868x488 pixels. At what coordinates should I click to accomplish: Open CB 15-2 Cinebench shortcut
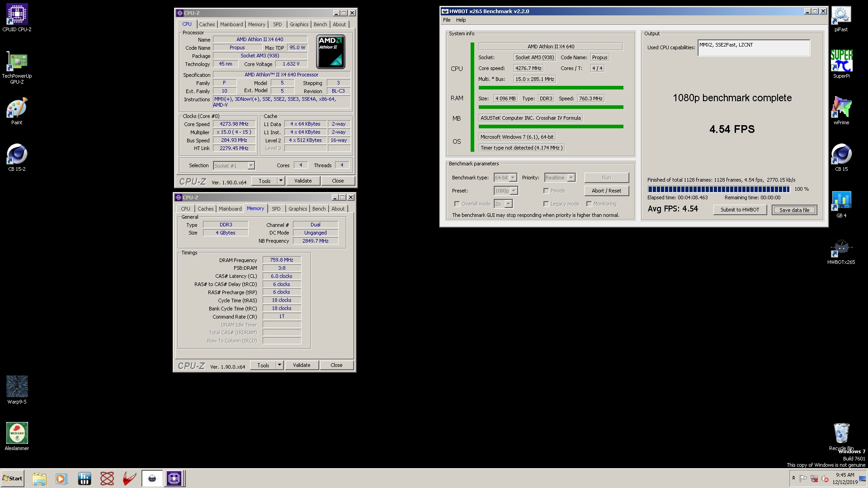(17, 158)
